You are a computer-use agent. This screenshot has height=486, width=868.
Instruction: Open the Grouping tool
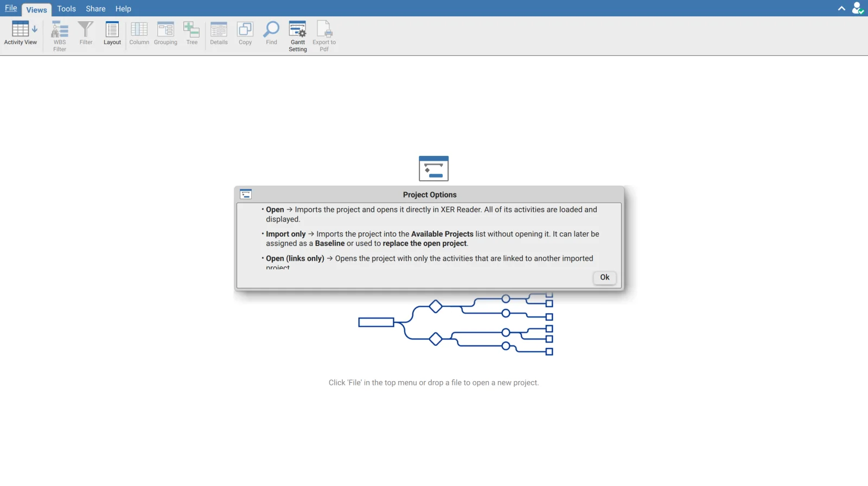tap(165, 34)
